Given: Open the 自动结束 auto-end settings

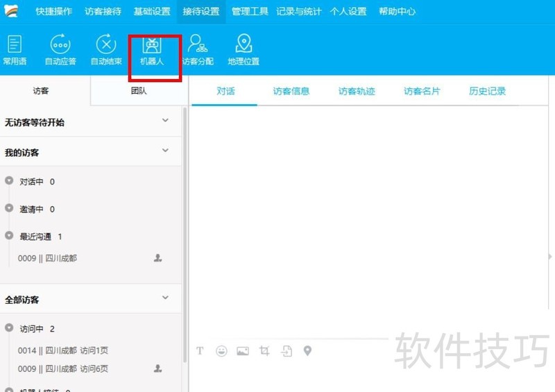Looking at the screenshot, I should click(x=106, y=50).
